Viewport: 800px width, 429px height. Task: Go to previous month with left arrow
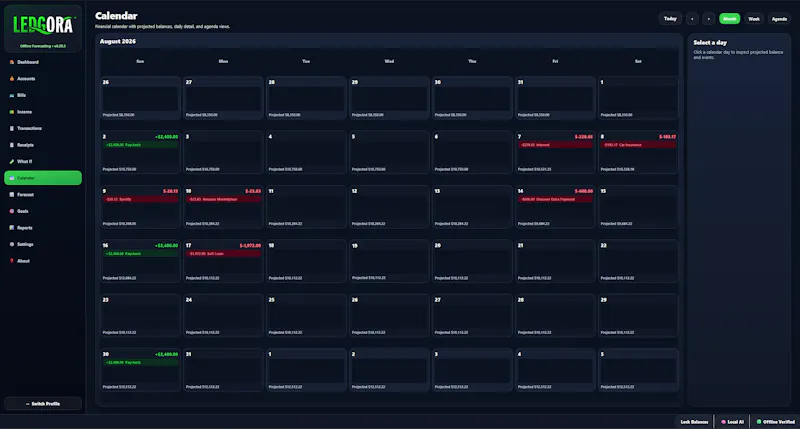coord(692,19)
